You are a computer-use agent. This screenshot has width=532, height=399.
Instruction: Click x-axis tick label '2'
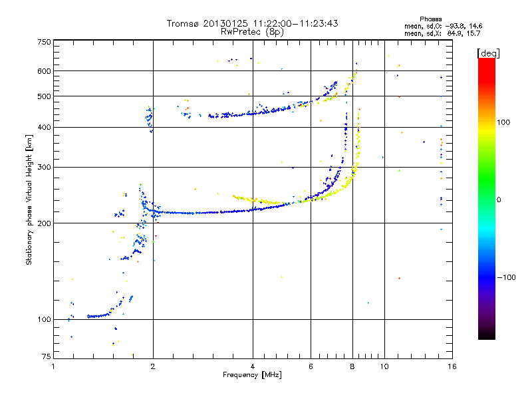coord(153,366)
